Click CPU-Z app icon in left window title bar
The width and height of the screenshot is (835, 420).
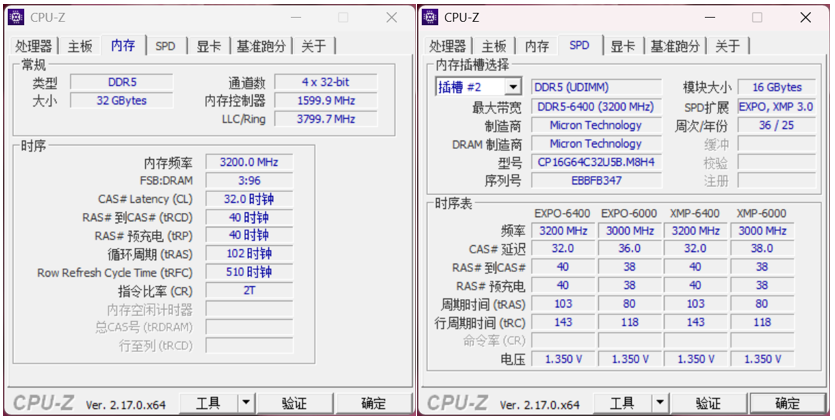pyautogui.click(x=16, y=17)
